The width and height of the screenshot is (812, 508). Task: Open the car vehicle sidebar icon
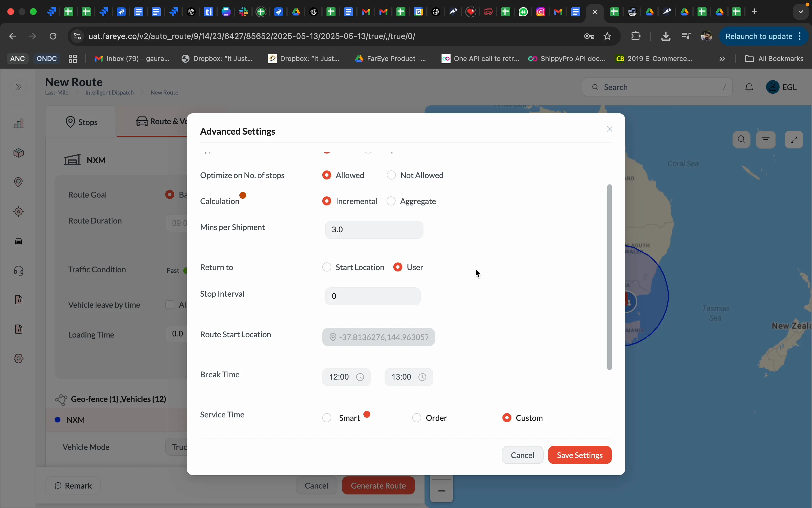(x=19, y=241)
